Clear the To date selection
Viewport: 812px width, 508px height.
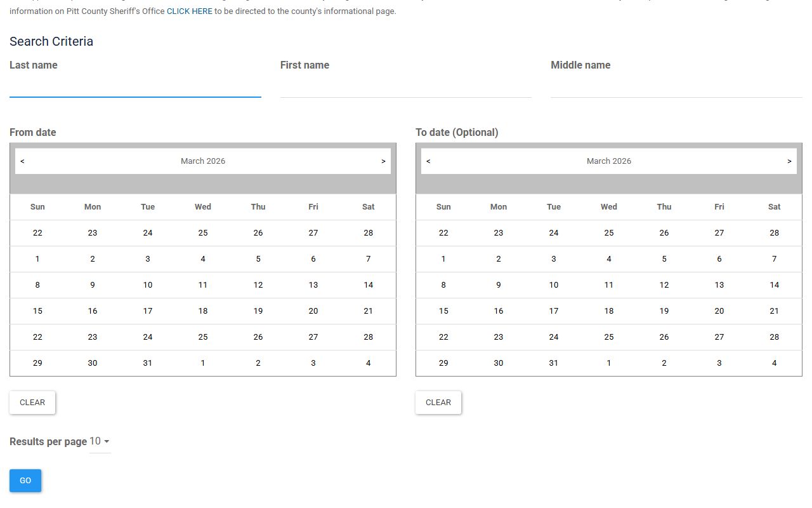click(x=438, y=403)
